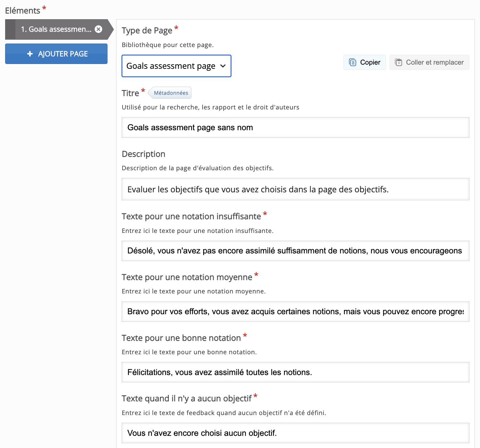The height and width of the screenshot is (448, 480).
Task: Click the clipboard icon in Coller et remplacer
Action: (x=398, y=62)
